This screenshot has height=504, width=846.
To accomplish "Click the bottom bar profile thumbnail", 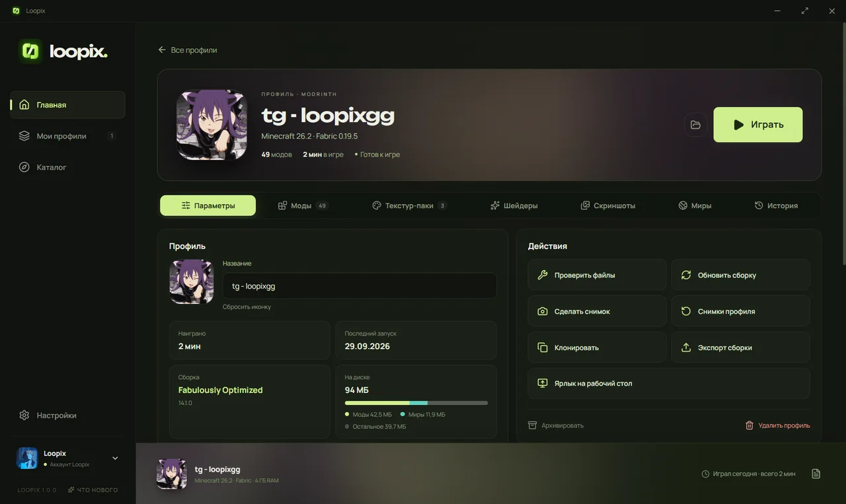I will [172, 474].
